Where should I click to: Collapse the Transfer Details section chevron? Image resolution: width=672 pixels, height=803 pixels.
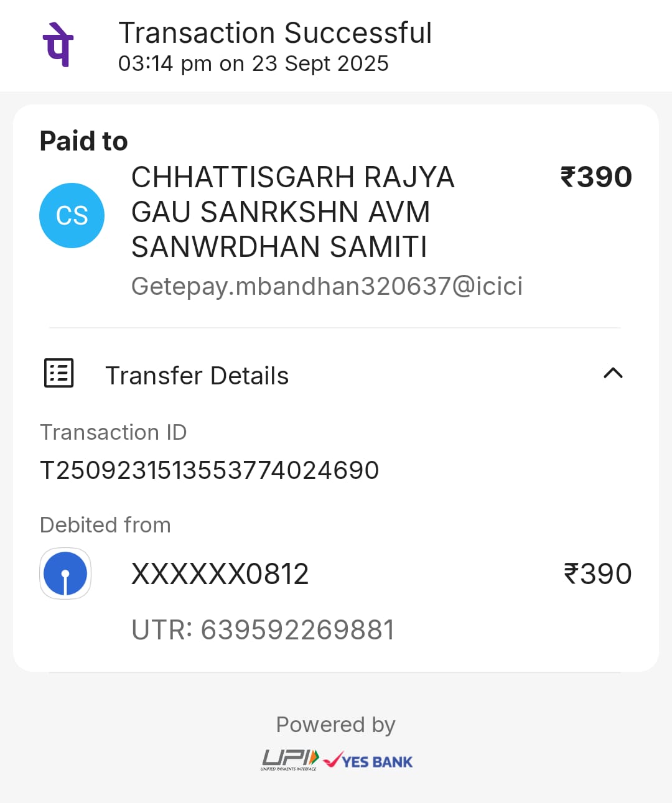tap(613, 373)
